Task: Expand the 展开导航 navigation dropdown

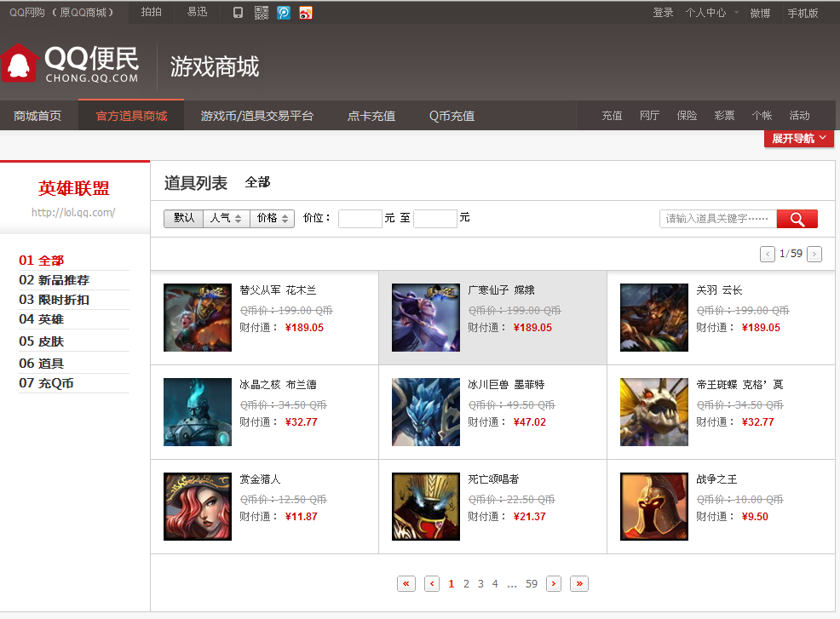Action: coord(799,139)
